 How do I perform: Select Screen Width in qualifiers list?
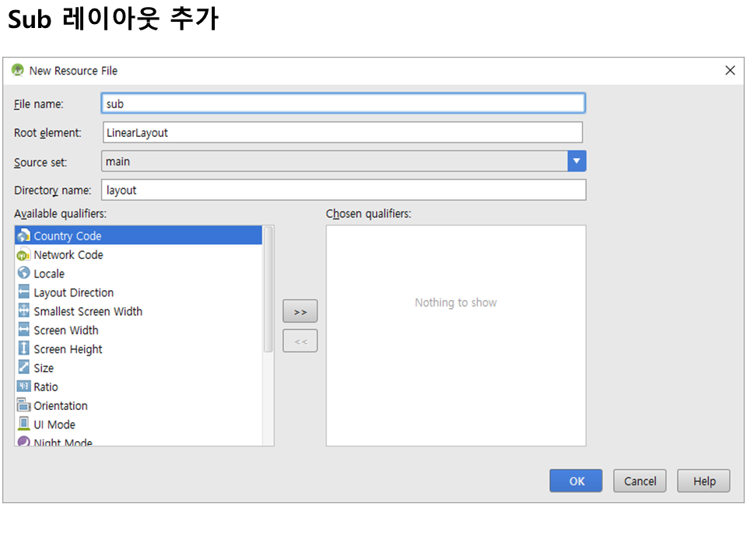pos(66,331)
